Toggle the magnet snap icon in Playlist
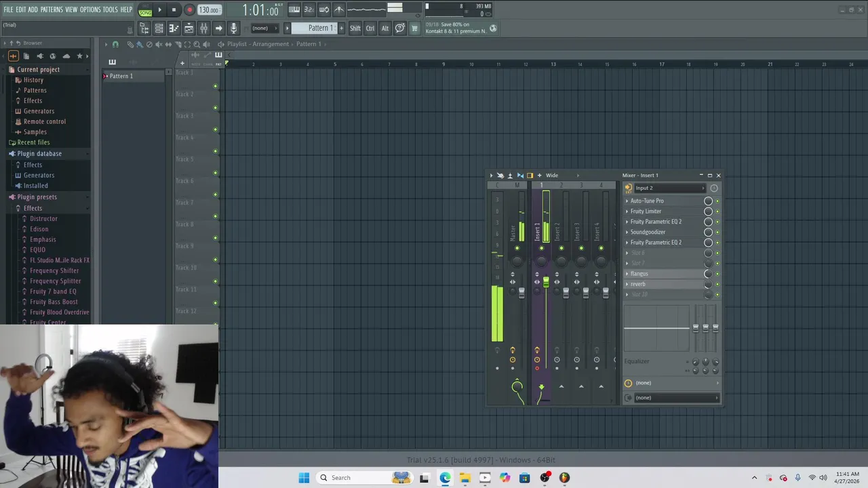This screenshot has width=868, height=488. (115, 44)
